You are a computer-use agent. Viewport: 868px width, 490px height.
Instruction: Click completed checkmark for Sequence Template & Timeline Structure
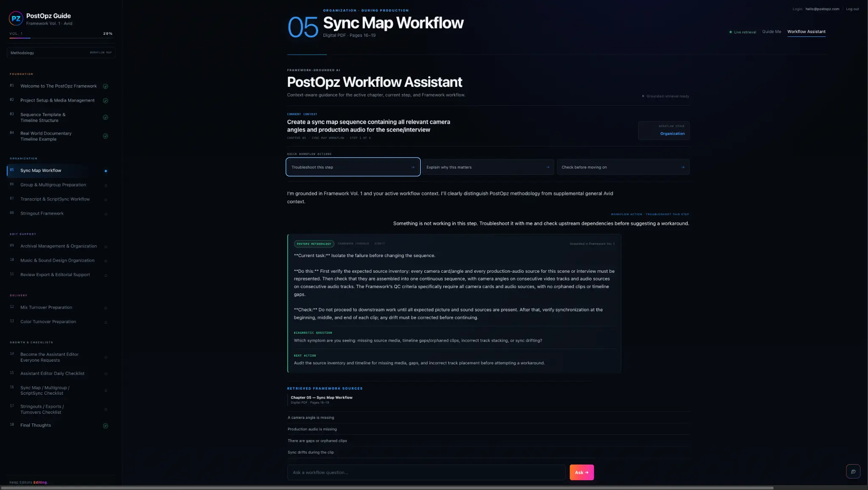pyautogui.click(x=106, y=117)
